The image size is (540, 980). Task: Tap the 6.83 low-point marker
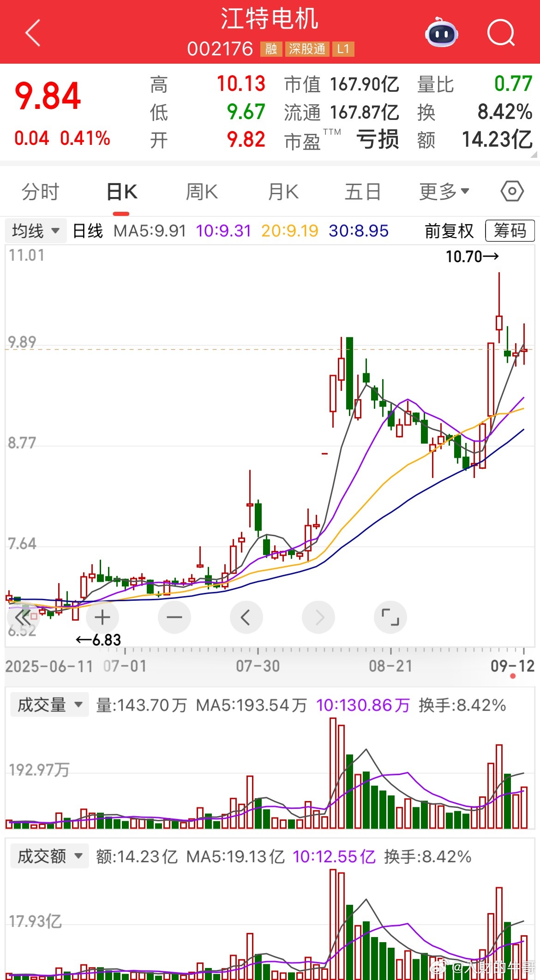coord(98,640)
